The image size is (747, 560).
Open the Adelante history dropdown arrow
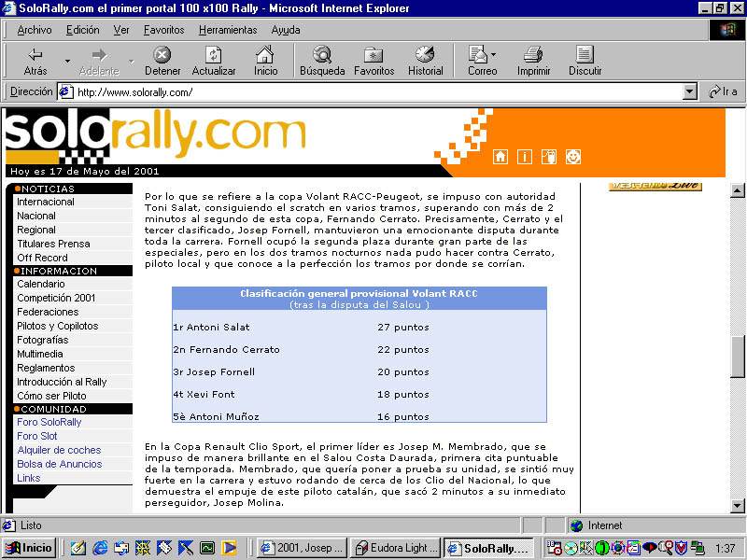click(132, 61)
